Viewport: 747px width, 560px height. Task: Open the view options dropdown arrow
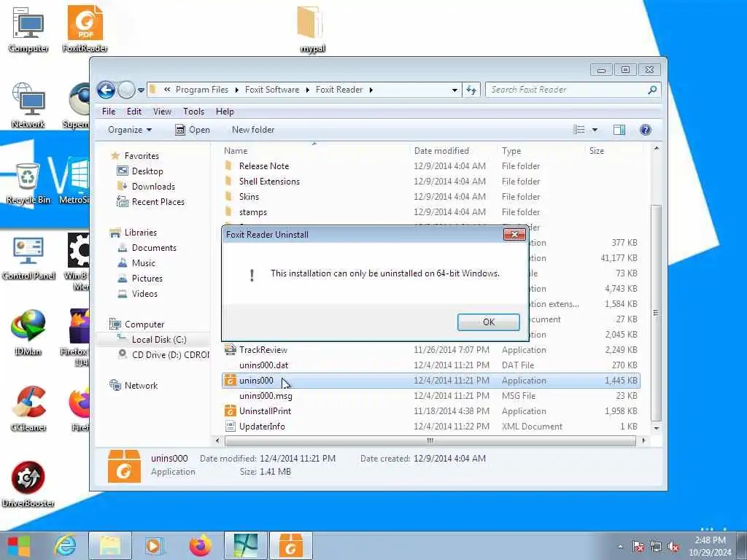(x=595, y=130)
